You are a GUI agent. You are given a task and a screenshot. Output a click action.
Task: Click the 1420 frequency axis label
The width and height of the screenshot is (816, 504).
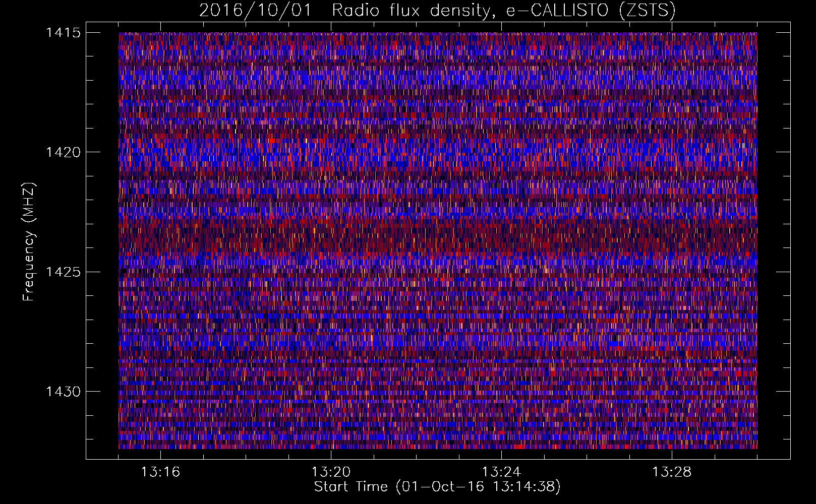[63, 152]
